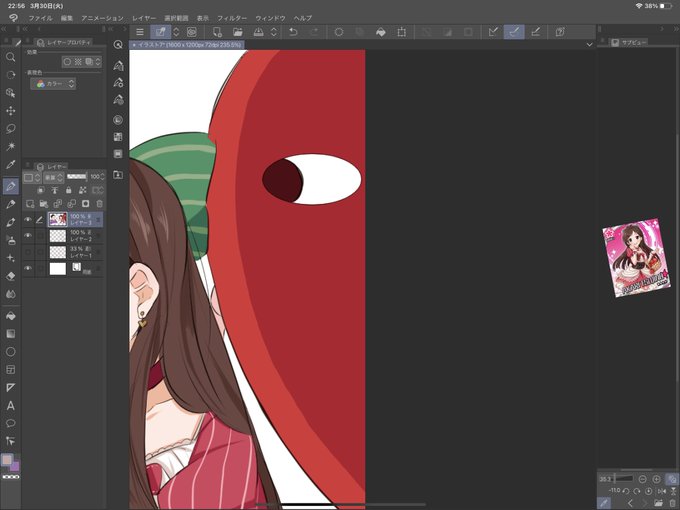
Task: Select the Auto select magic wand tool
Action: point(10,146)
